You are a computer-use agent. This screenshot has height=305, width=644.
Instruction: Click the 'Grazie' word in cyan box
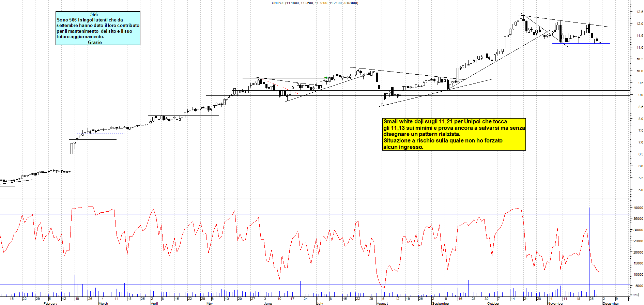[x=95, y=42]
